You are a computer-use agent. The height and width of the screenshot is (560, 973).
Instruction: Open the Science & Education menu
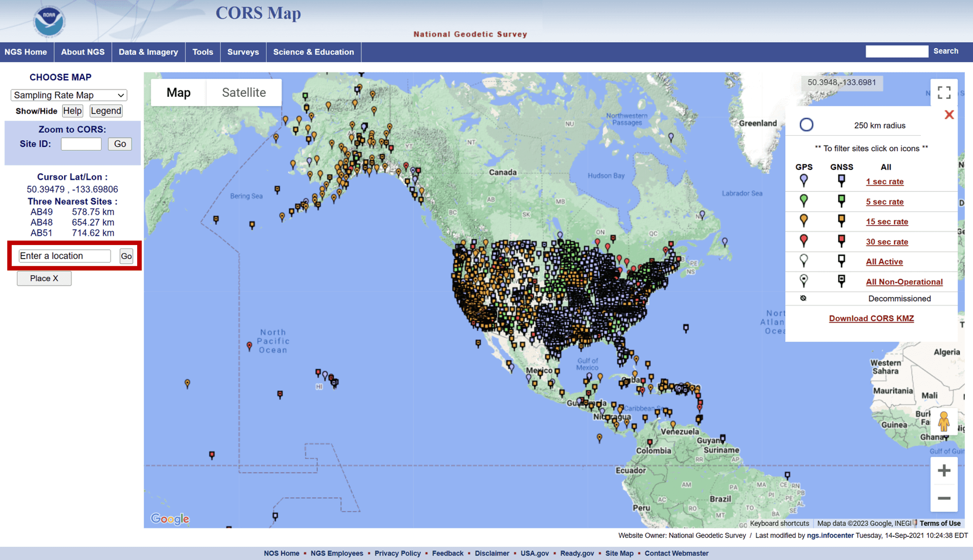(313, 52)
